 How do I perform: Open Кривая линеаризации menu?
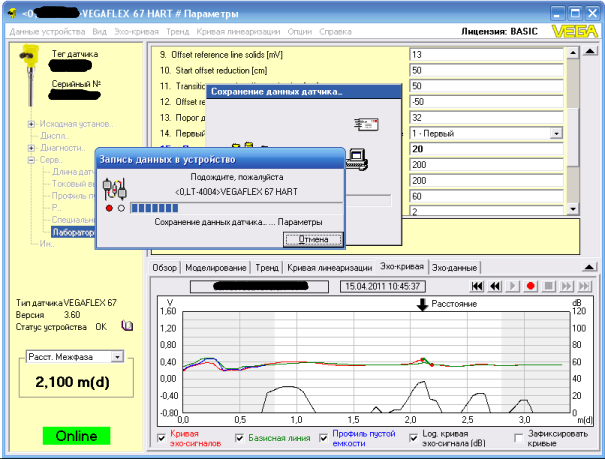238,32
